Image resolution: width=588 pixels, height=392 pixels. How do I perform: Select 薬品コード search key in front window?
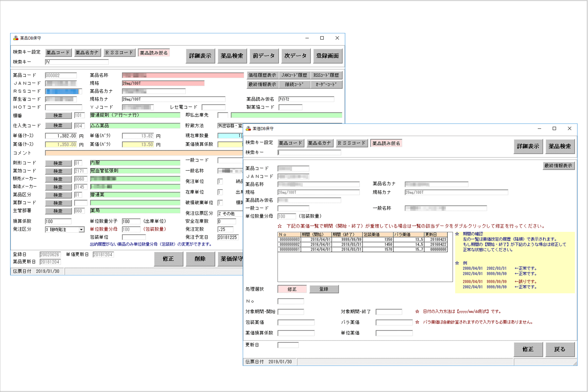click(290, 143)
